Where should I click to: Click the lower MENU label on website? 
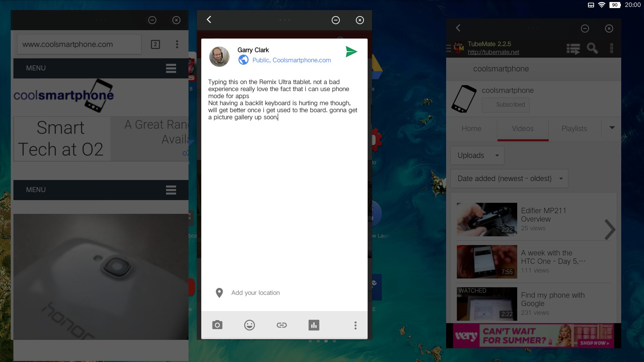pyautogui.click(x=36, y=190)
